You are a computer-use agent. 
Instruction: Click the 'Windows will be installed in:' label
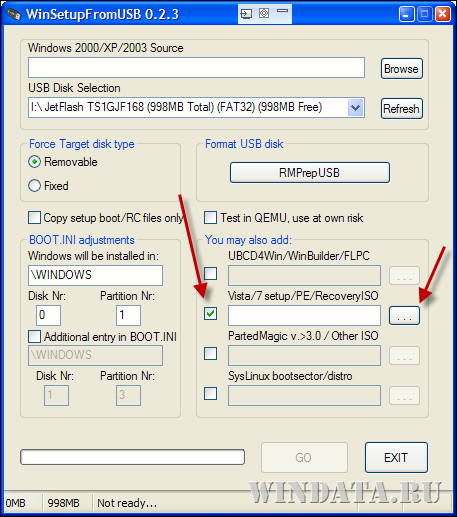93,256
